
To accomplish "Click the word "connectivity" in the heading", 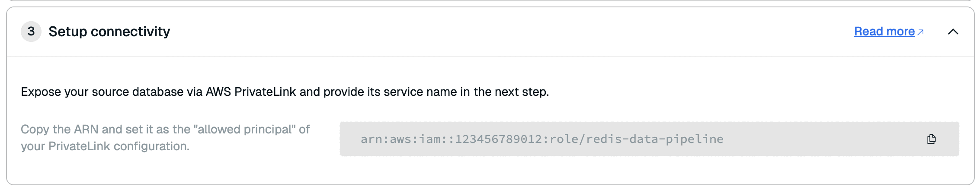I will (x=130, y=32).
